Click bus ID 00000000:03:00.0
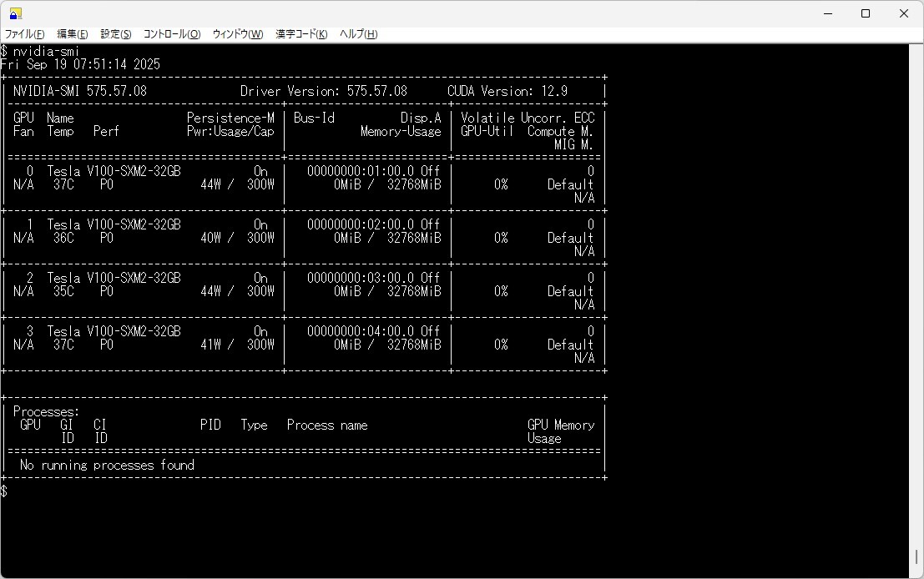This screenshot has width=924, height=579. pos(361,278)
